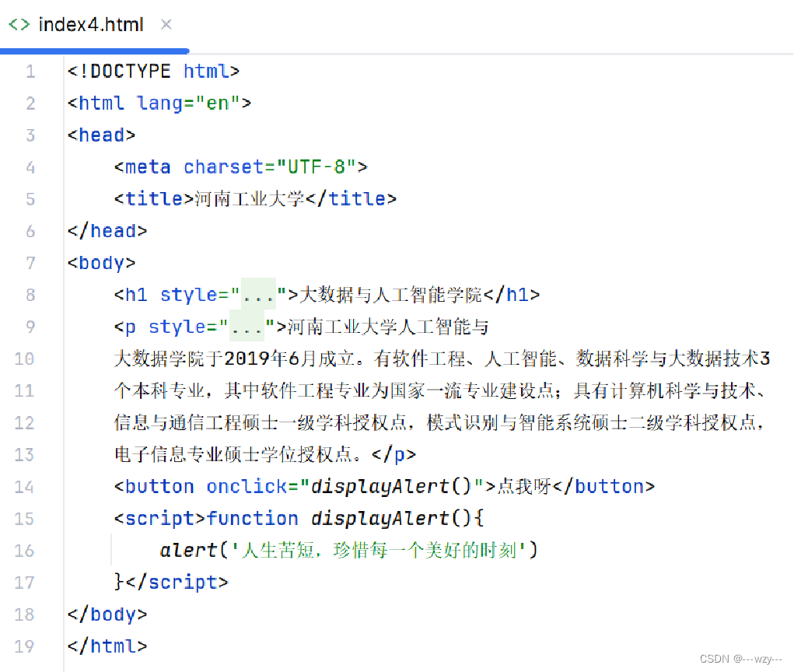This screenshot has height=672, width=794.
Task: Click line number 8 in the gutter
Action: click(30, 295)
